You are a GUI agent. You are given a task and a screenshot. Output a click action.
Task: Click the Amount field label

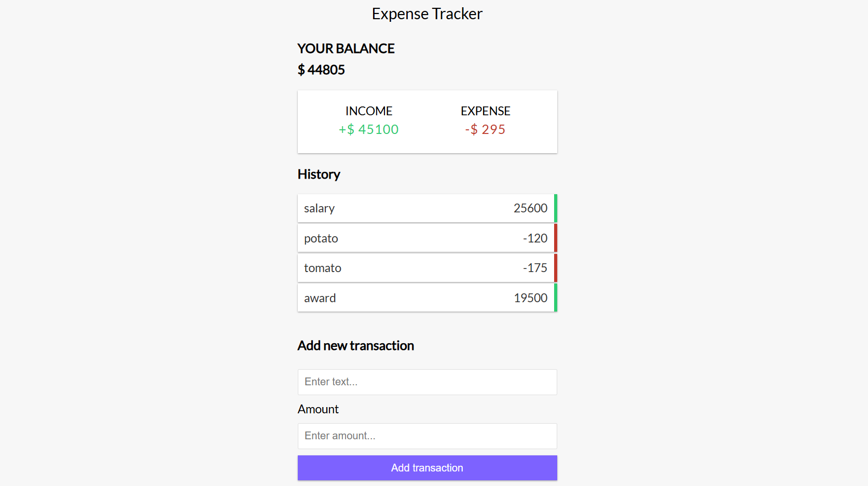[318, 409]
